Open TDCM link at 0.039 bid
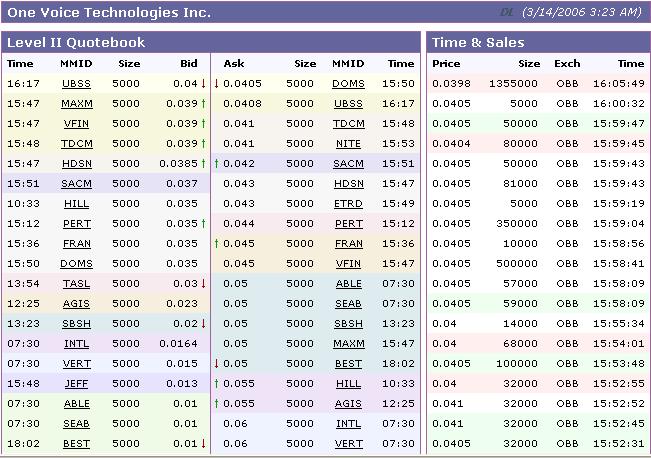 [x=77, y=143]
